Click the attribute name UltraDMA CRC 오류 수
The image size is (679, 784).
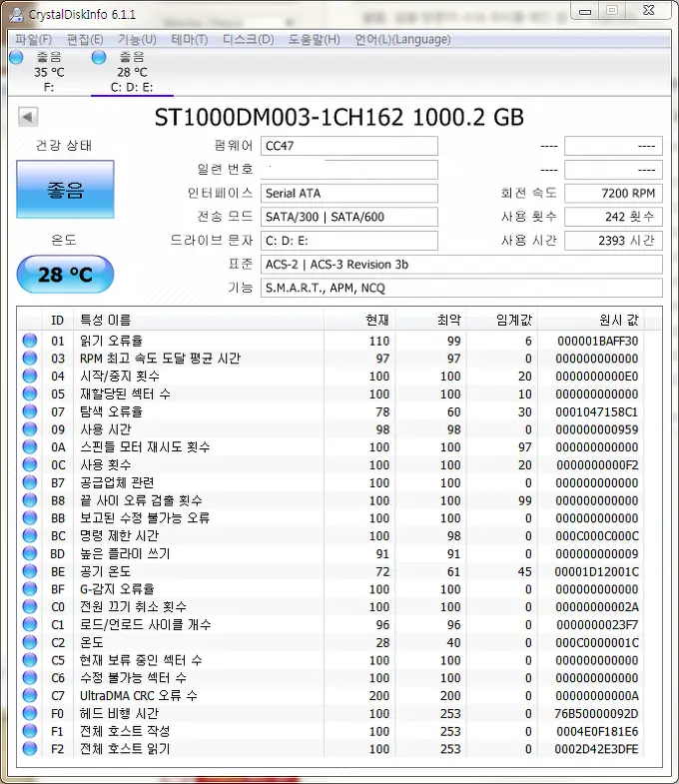139,695
